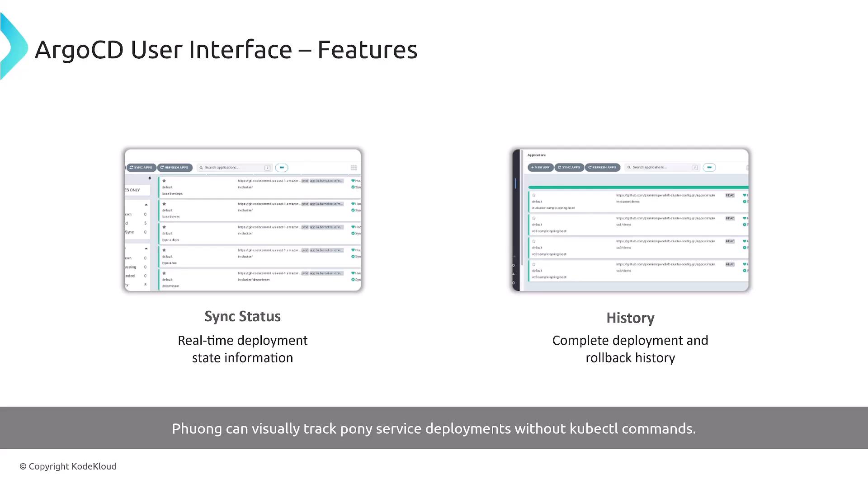Toggle the favorite star for dreamteam app
Screen dimensions: 868x488
pos(164,273)
